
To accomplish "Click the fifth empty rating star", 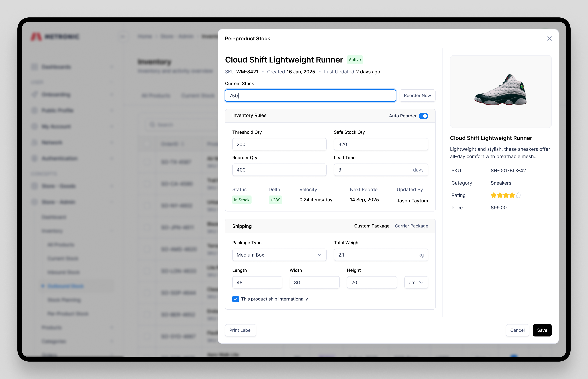I will [518, 195].
